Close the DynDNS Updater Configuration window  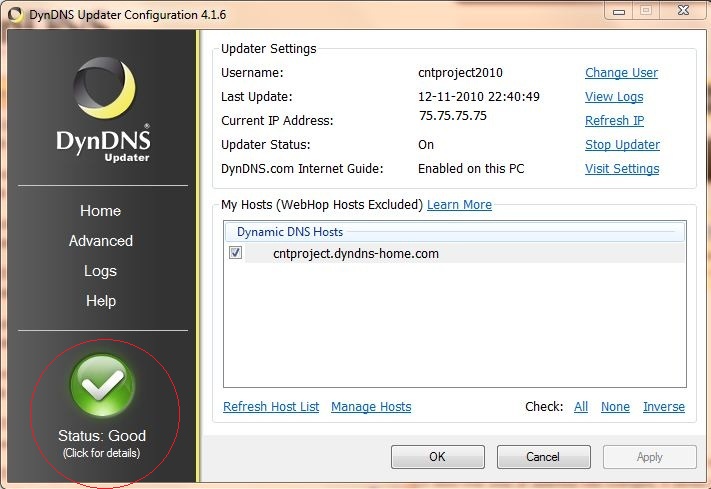click(683, 10)
